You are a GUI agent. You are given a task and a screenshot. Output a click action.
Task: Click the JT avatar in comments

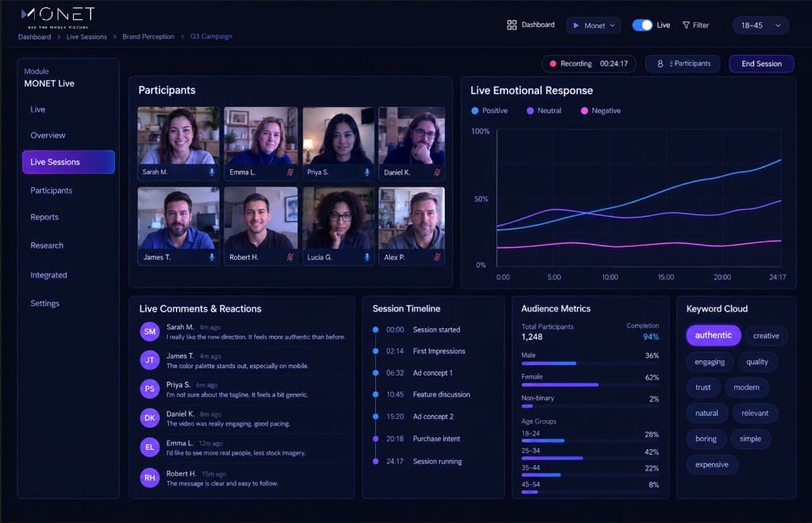tap(150, 360)
